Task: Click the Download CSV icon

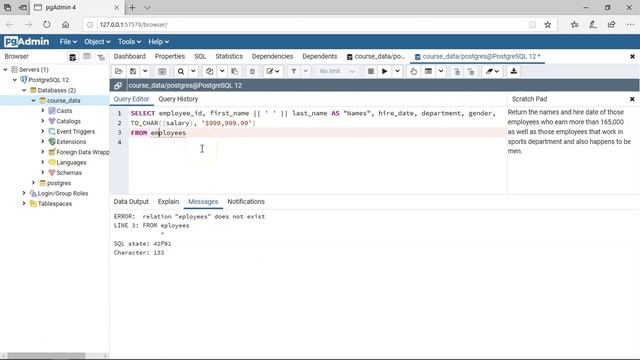Action: coord(513,71)
